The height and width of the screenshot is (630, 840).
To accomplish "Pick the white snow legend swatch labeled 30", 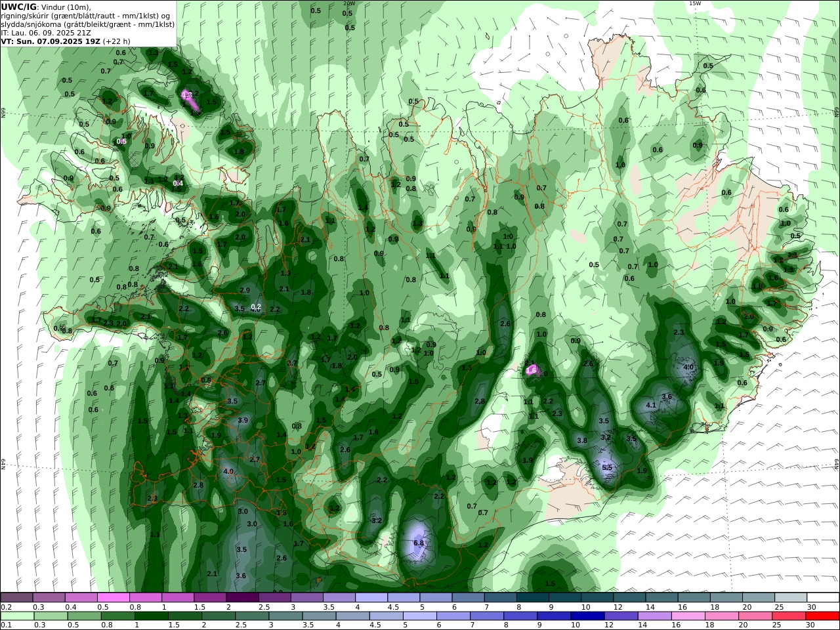I will 823,597.
